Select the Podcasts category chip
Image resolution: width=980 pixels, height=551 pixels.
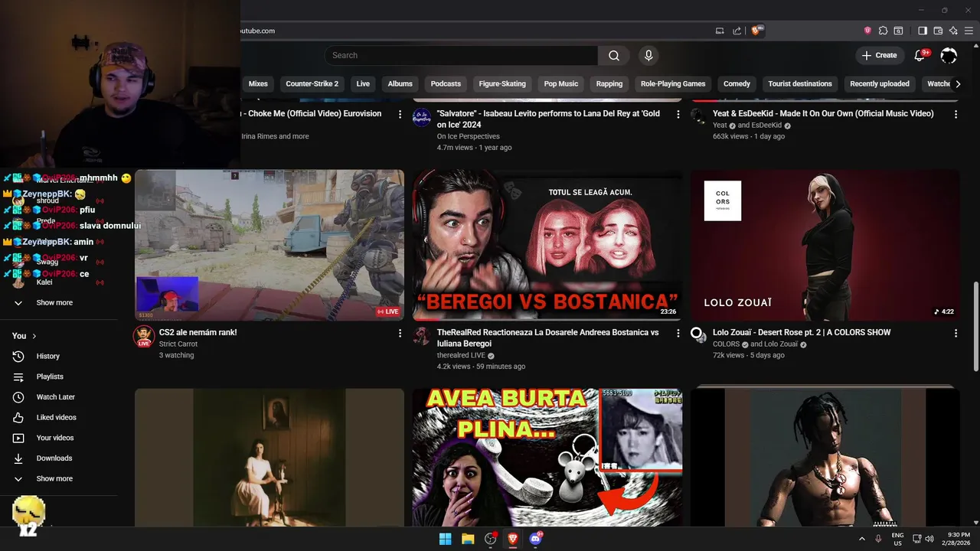tap(446, 83)
